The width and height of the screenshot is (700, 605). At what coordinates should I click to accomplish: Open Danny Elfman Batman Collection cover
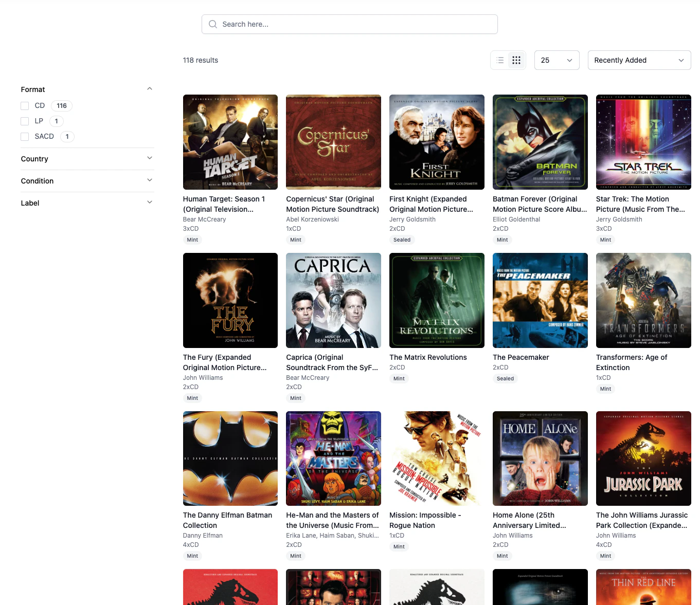coord(230,459)
